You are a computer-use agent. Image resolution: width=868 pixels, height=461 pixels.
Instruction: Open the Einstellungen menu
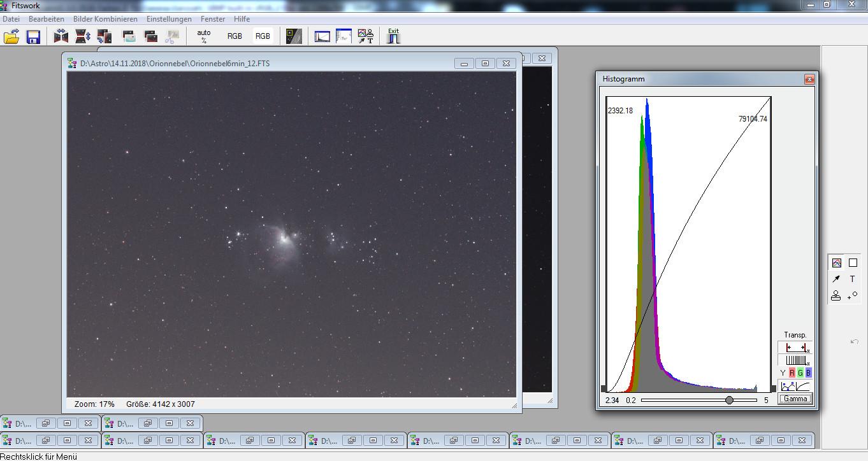[169, 19]
